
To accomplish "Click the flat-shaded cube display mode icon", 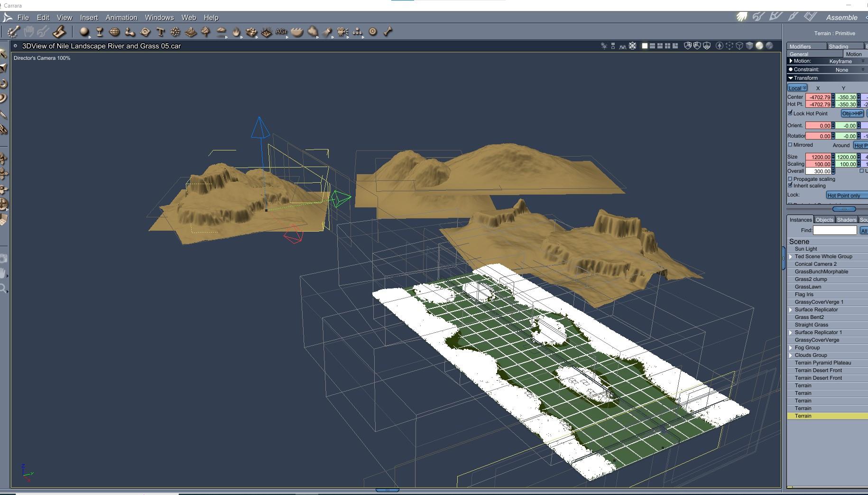I will point(749,46).
